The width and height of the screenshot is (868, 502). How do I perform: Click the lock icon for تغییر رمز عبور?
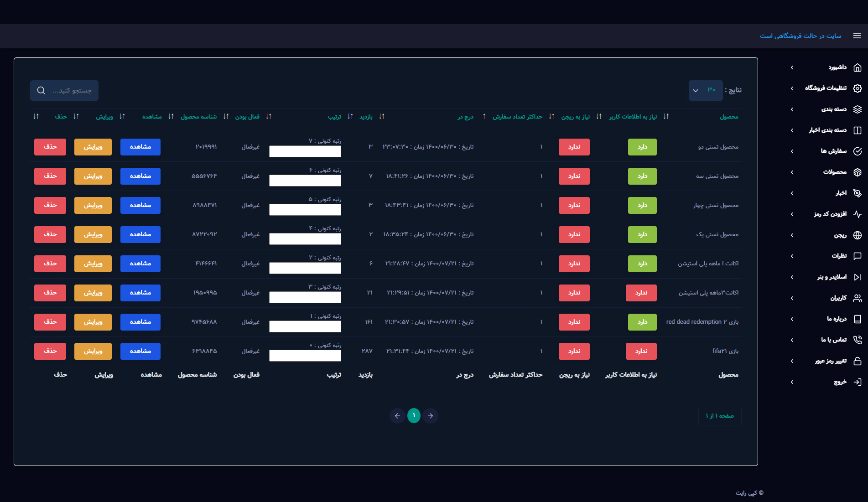pyautogui.click(x=857, y=361)
